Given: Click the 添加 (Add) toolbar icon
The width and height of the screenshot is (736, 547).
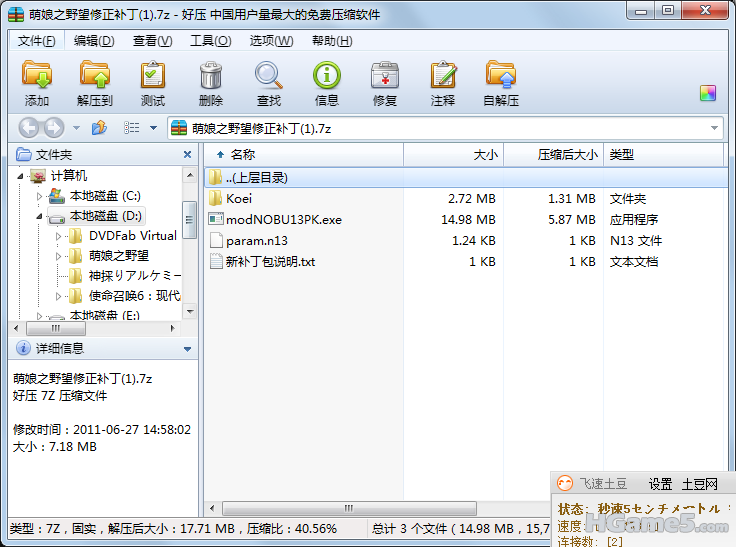Looking at the screenshot, I should tap(37, 75).
